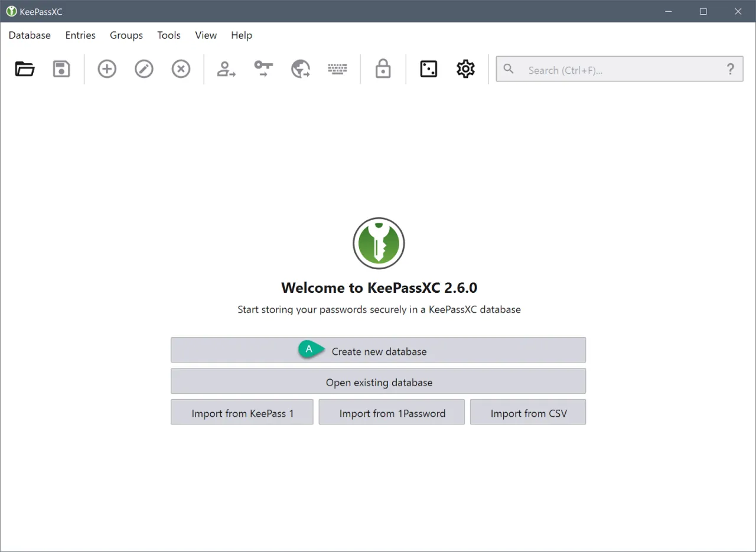Image resolution: width=756 pixels, height=552 pixels.
Task: Import passwords from 1Password
Action: coord(391,413)
